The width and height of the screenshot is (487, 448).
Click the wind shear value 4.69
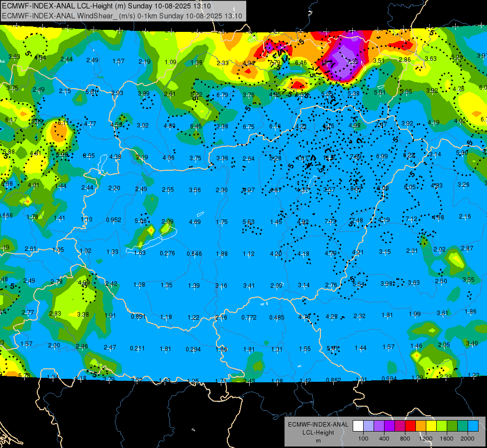tap(195, 222)
